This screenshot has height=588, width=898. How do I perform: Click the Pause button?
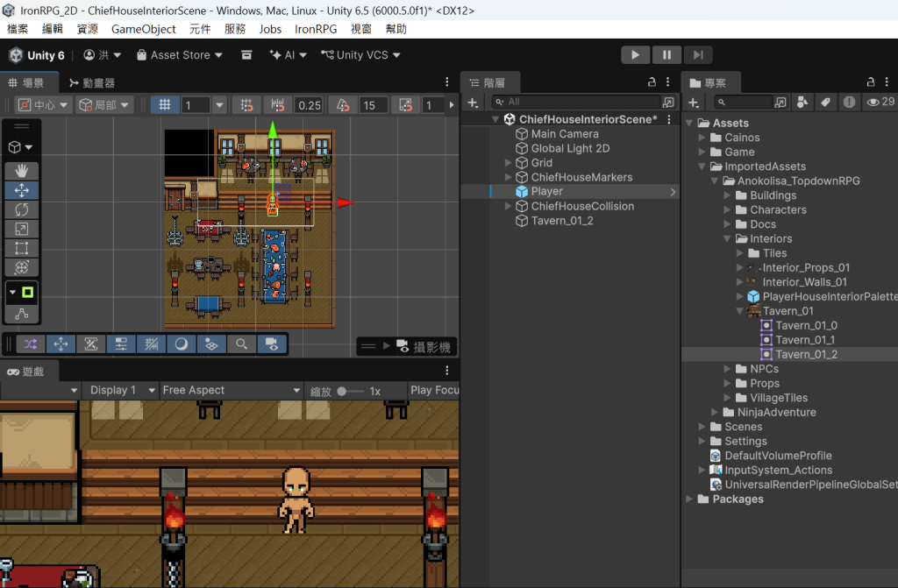[666, 55]
